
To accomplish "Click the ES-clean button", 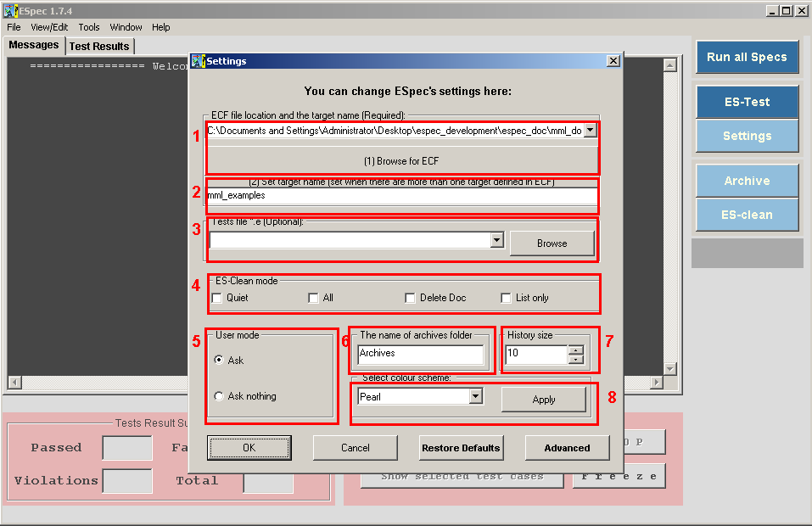I will coord(747,215).
